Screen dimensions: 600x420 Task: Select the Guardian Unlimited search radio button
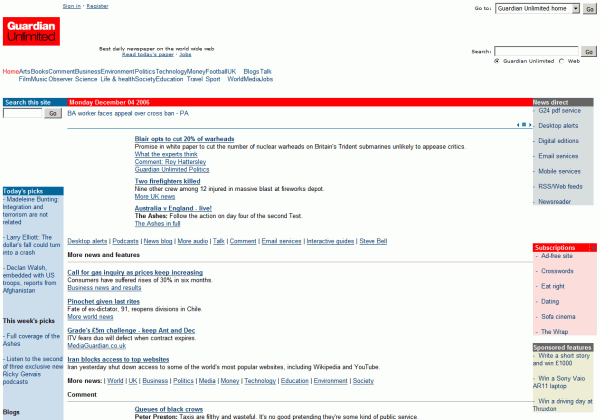pyautogui.click(x=497, y=61)
